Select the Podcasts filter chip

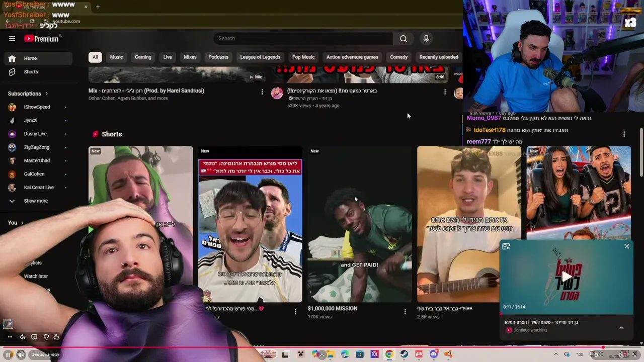coord(218,57)
